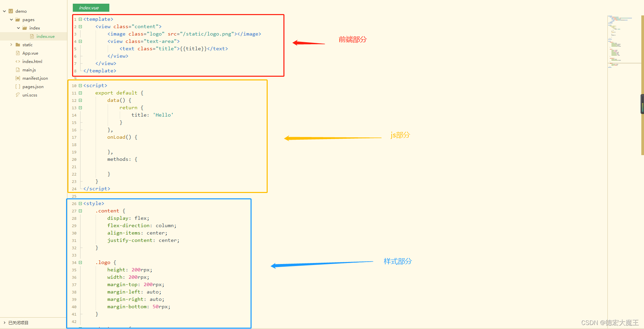Open uni.scss from the project tree
The image size is (644, 329).
(x=30, y=95)
